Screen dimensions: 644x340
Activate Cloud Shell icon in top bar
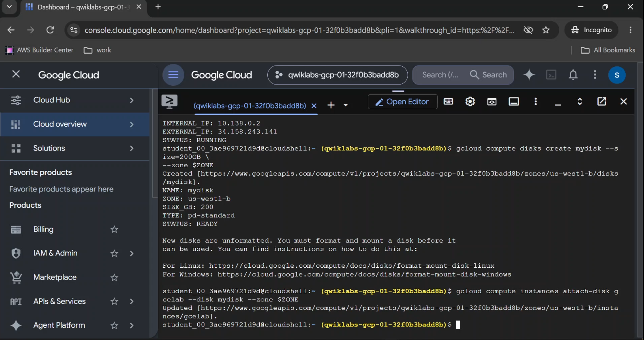(x=551, y=75)
